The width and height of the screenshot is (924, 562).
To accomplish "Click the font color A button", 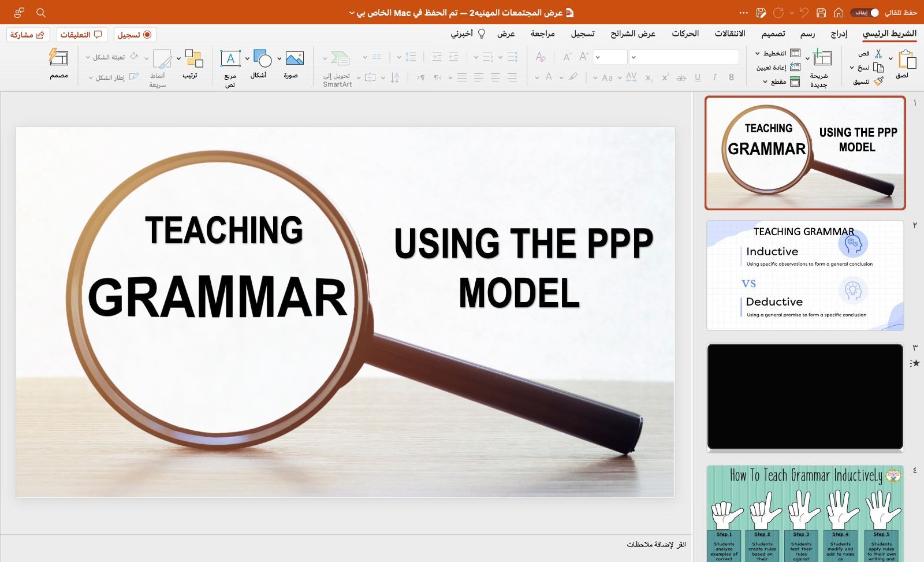I will click(549, 77).
